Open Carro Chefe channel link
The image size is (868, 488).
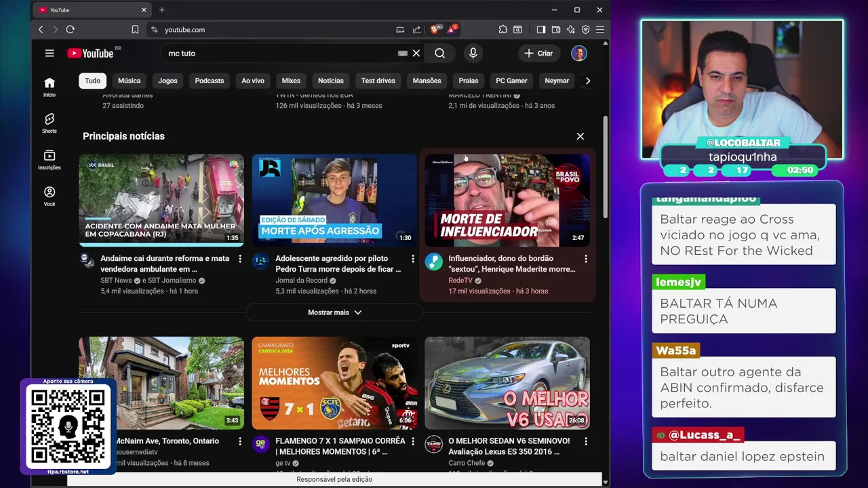(x=467, y=463)
